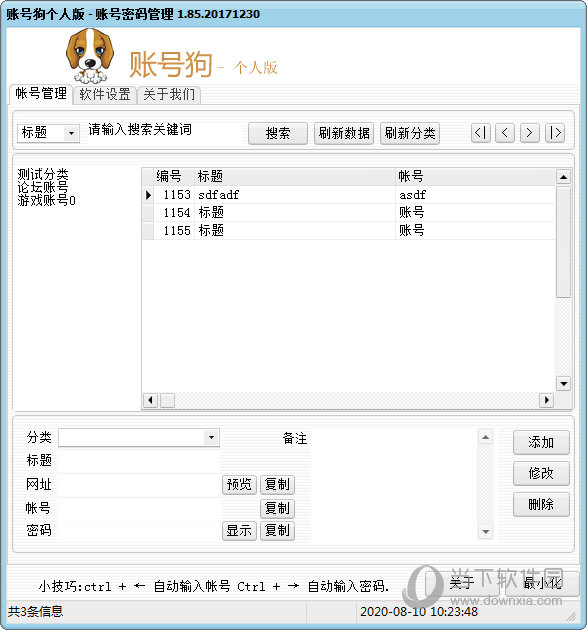Click the 编号 column header
587x630 pixels.
pyautogui.click(x=174, y=177)
